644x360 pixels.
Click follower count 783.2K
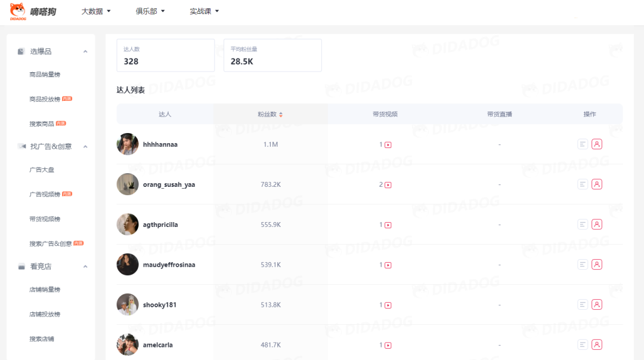point(271,184)
